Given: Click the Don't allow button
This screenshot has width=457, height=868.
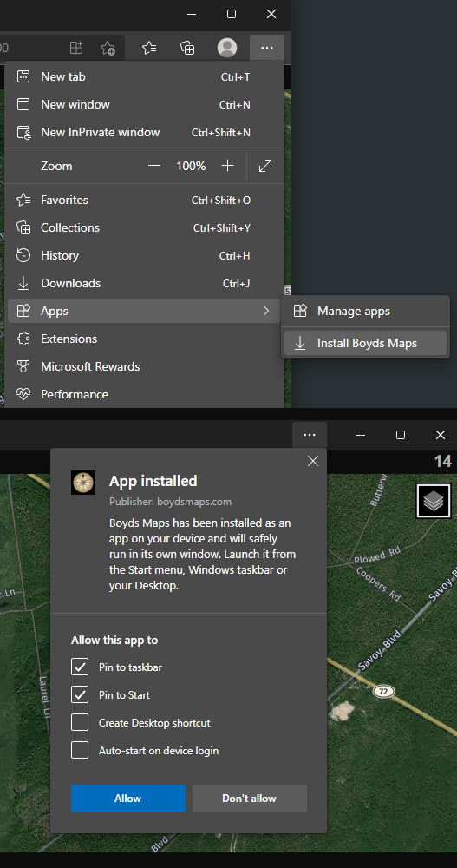Looking at the screenshot, I should [250, 799].
